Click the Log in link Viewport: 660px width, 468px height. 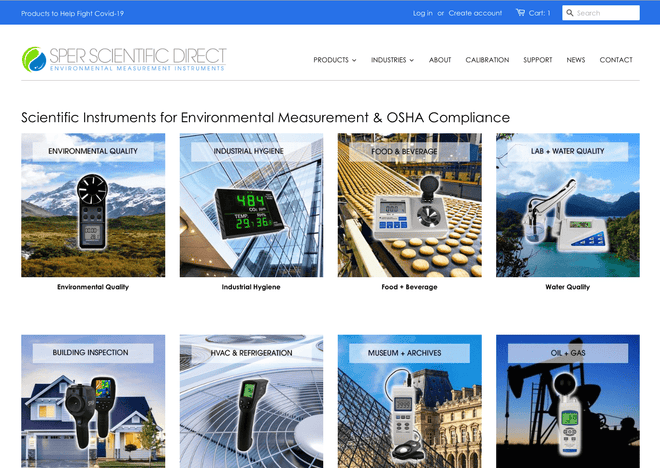coord(422,13)
